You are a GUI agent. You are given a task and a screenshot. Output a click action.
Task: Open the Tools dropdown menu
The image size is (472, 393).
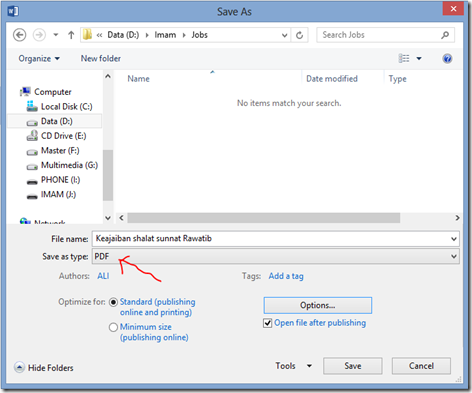(293, 366)
